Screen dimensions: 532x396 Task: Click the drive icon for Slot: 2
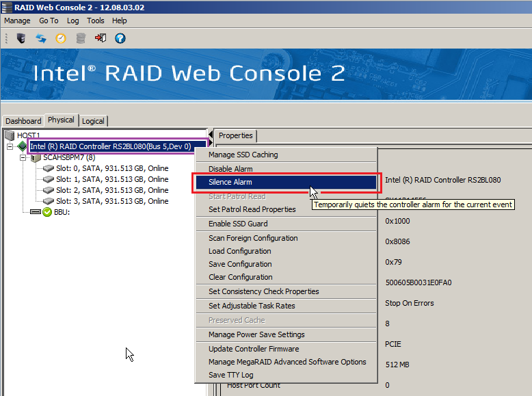49,190
